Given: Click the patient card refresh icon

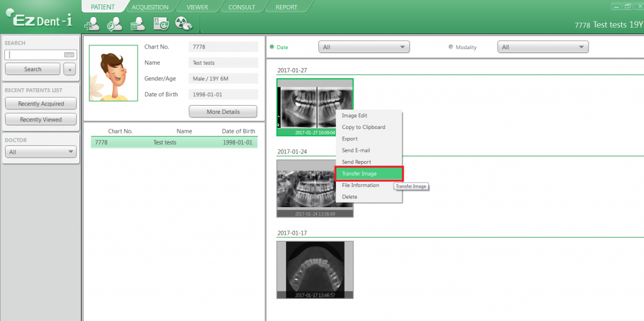Looking at the screenshot, I should tap(161, 24).
